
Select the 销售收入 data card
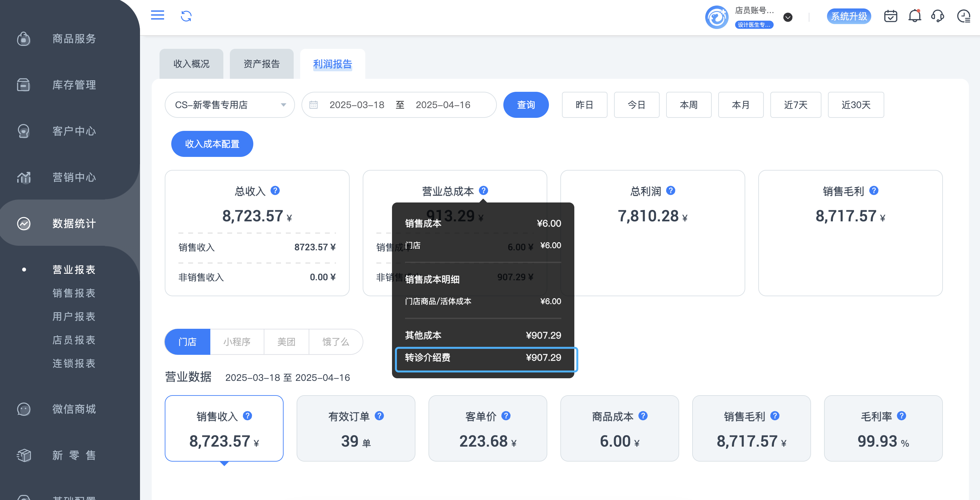[x=224, y=428]
